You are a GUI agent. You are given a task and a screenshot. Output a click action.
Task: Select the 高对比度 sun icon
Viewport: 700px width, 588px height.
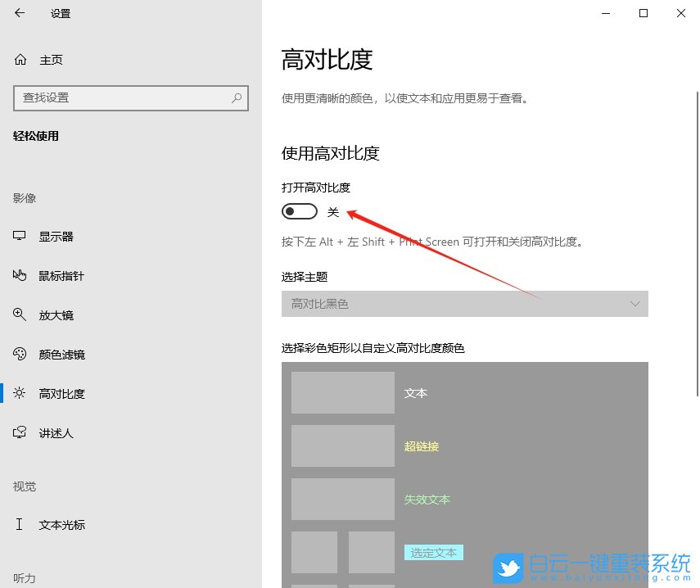coord(20,393)
